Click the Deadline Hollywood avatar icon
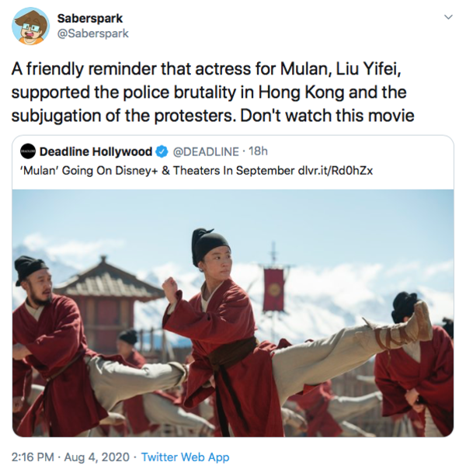The image size is (466, 476). point(28,151)
